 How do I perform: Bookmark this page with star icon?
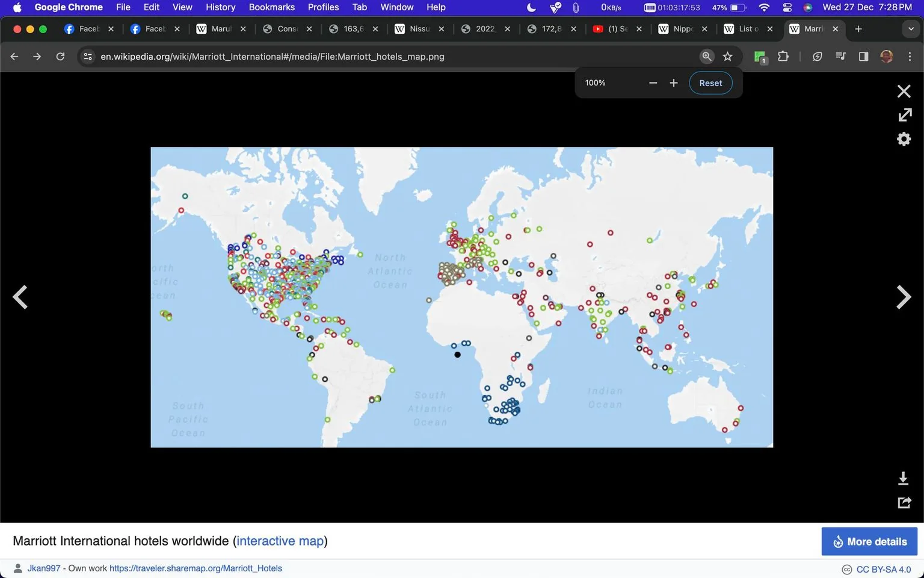tap(728, 56)
